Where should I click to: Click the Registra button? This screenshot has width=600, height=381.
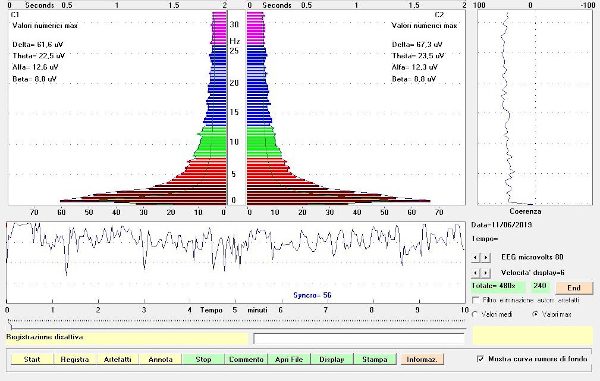(x=75, y=359)
